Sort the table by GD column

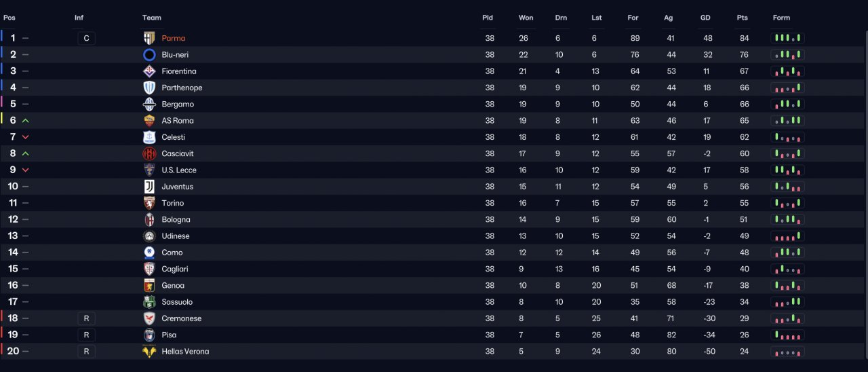coord(705,18)
